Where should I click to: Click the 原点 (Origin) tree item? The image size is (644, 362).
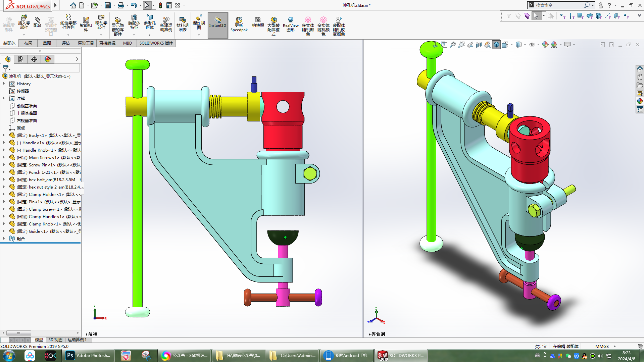pos(17,128)
